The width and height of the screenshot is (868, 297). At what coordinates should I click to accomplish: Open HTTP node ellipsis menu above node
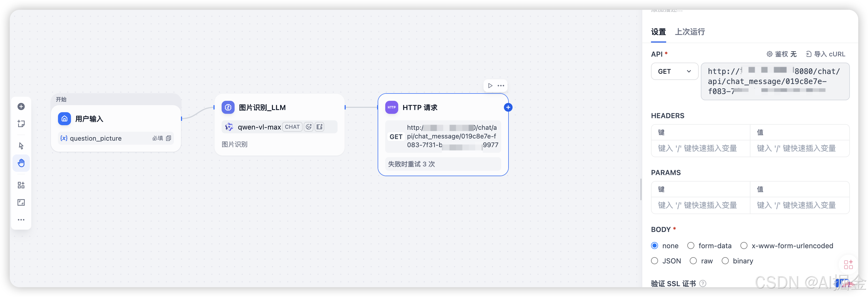pyautogui.click(x=501, y=86)
